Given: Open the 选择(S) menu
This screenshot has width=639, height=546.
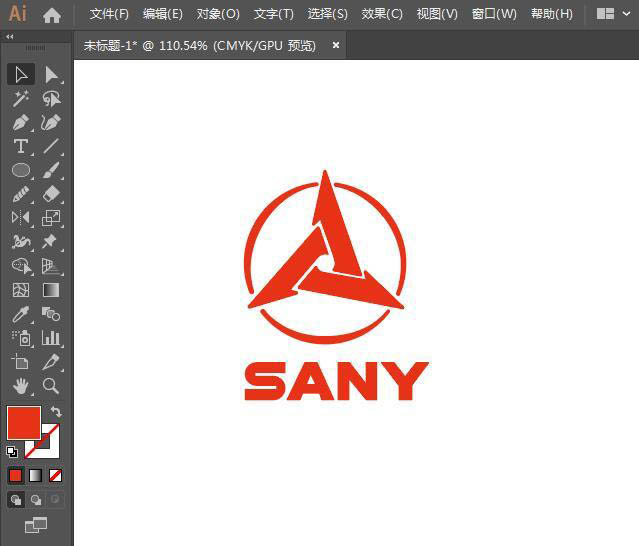Looking at the screenshot, I should click(328, 14).
